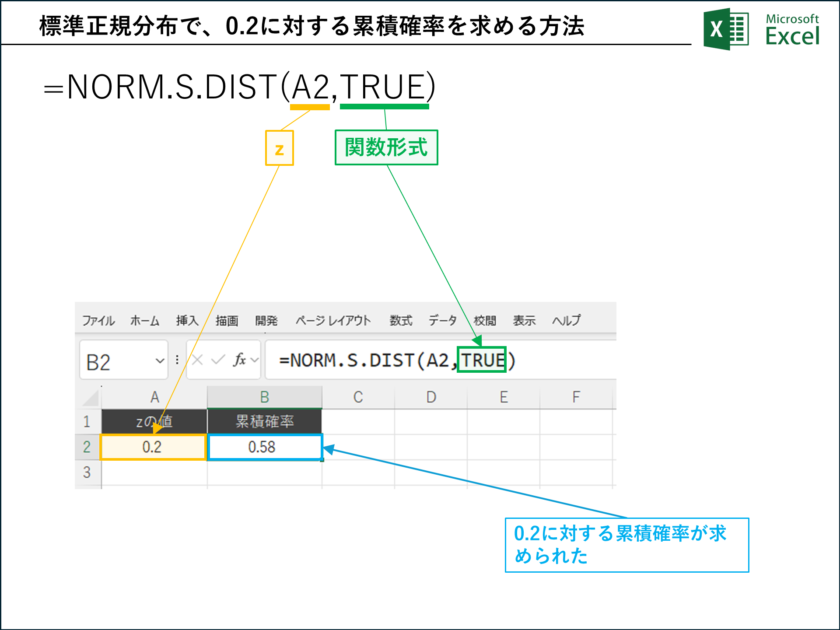Open the 開発 tab
The image size is (840, 630).
pyautogui.click(x=266, y=320)
